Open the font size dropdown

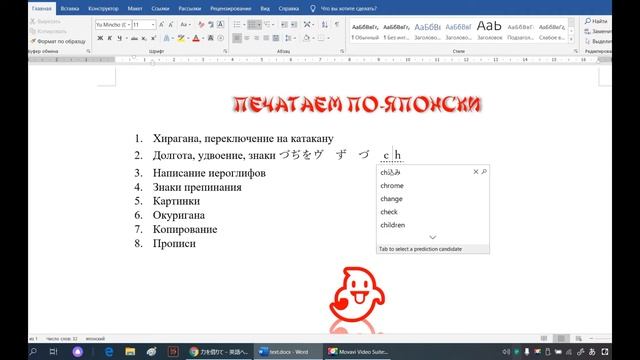click(153, 24)
